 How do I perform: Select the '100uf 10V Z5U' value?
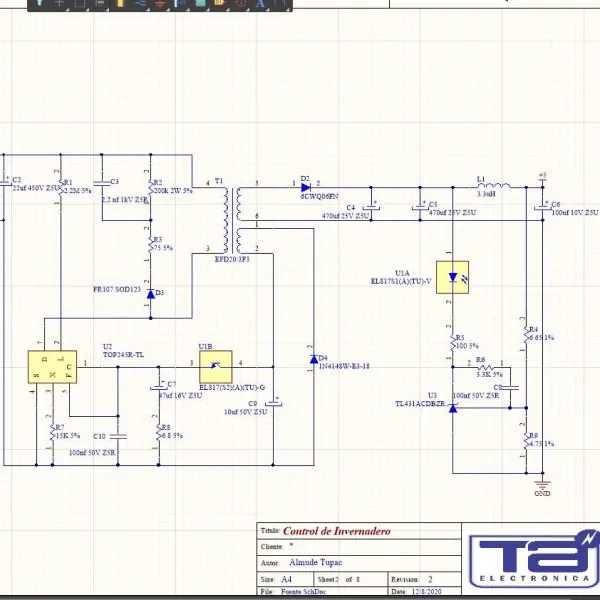575,212
